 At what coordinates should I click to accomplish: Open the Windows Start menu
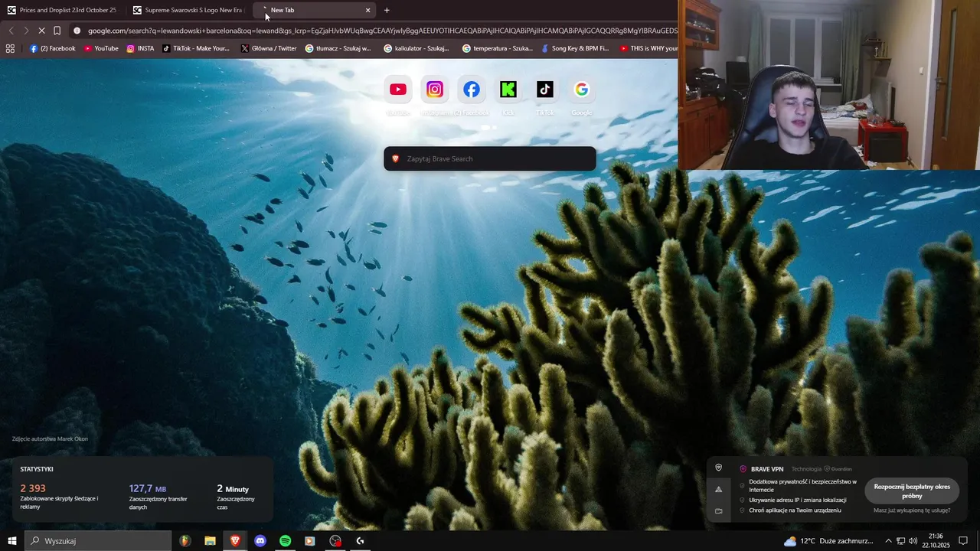[x=11, y=541]
